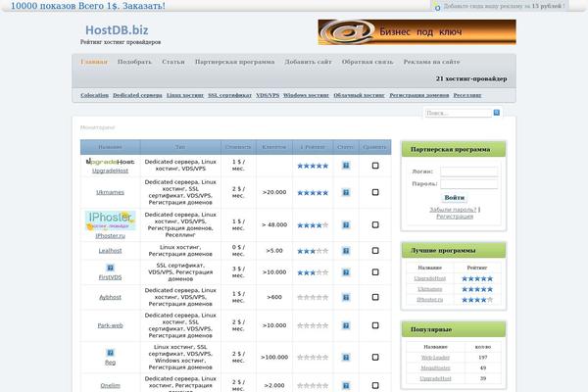Filter by 'Linux хостинг' category link
This screenshot has width=588, height=392.
[185, 95]
